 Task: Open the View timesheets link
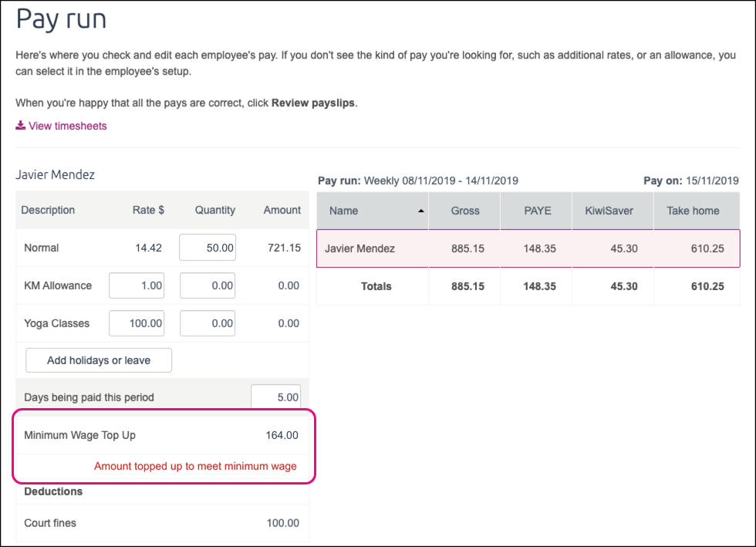click(67, 126)
